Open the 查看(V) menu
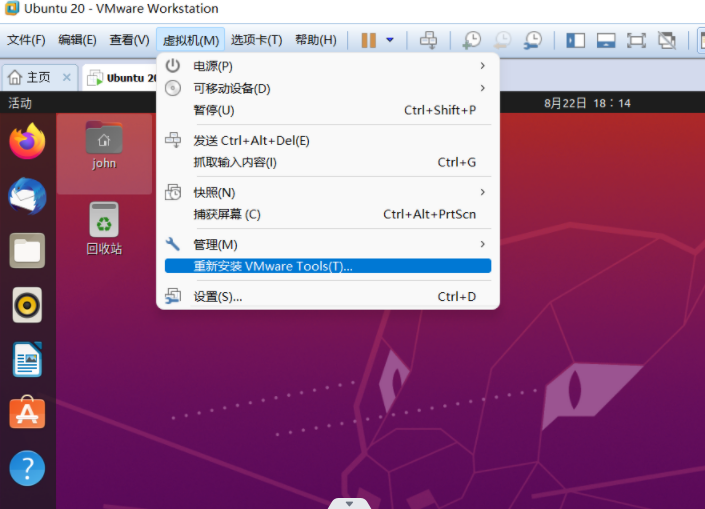Viewport: 705px width, 509px height. pyautogui.click(x=129, y=40)
